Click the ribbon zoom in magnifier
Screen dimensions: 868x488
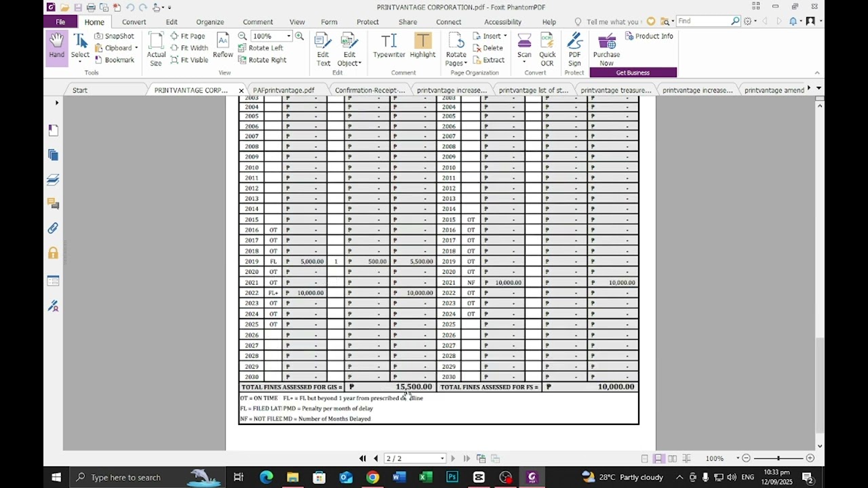point(299,36)
